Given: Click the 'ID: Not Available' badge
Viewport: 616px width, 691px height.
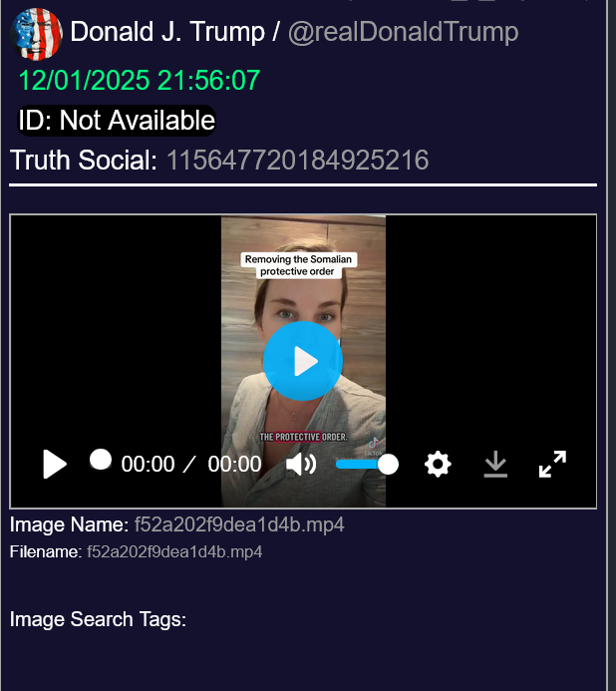Looking at the screenshot, I should [117, 121].
